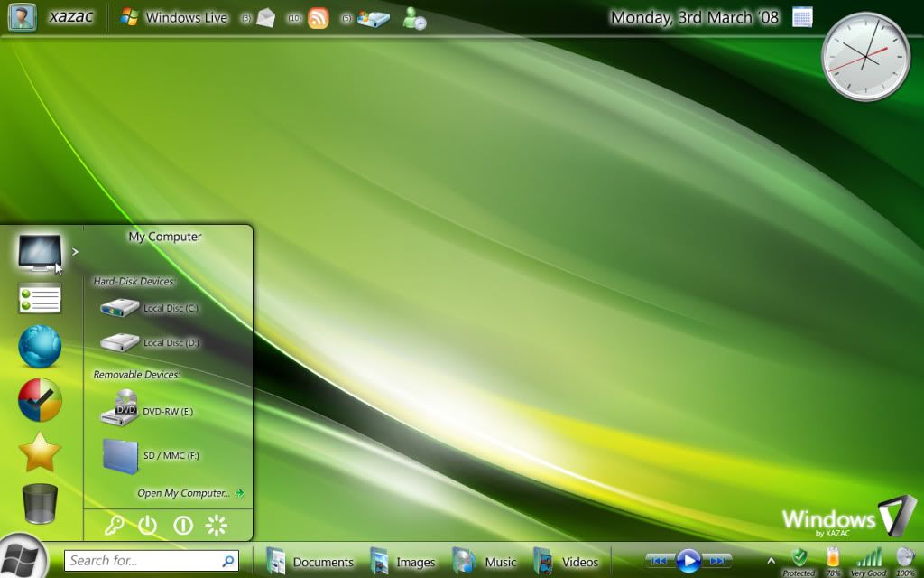Open the Windows Live menu
924x578 pixels.
coord(175,17)
